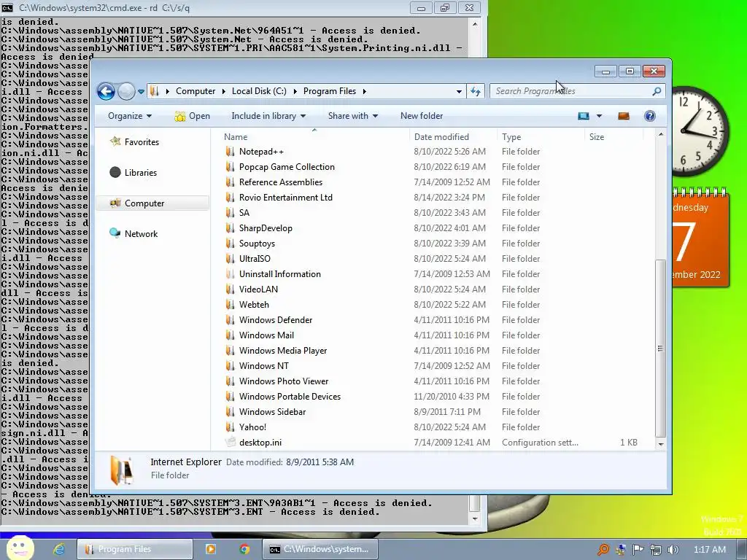Select the Windows Sidebar folder icon

click(230, 411)
